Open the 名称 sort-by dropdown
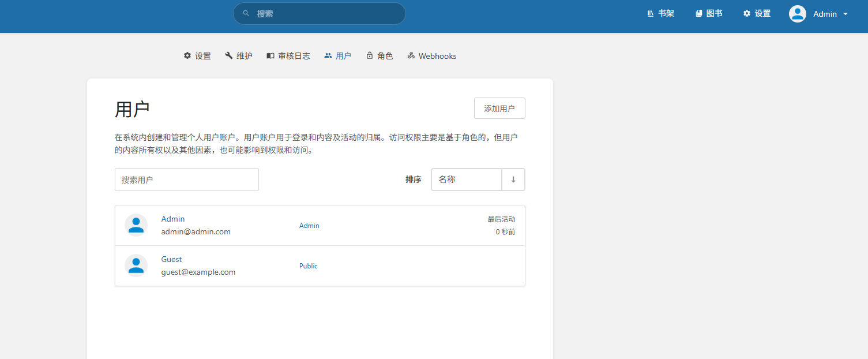 pos(467,179)
